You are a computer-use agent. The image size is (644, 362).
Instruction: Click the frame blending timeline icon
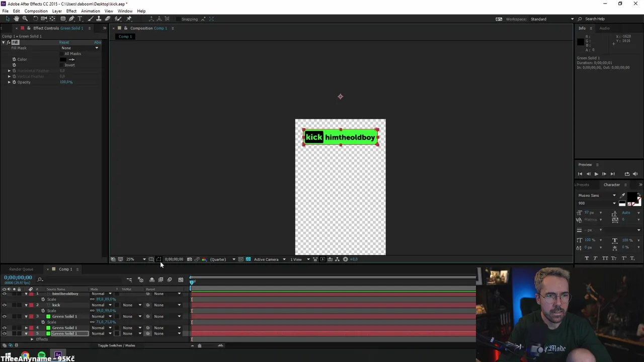click(160, 280)
